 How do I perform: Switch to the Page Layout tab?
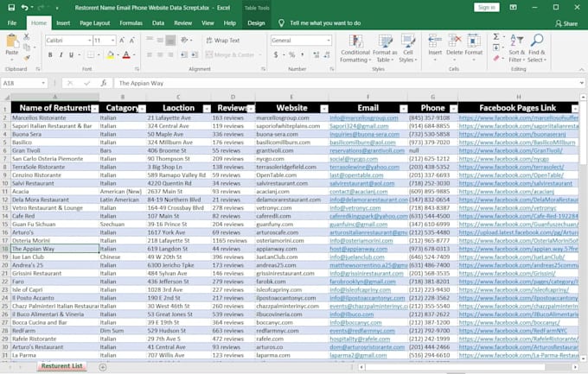95,23
